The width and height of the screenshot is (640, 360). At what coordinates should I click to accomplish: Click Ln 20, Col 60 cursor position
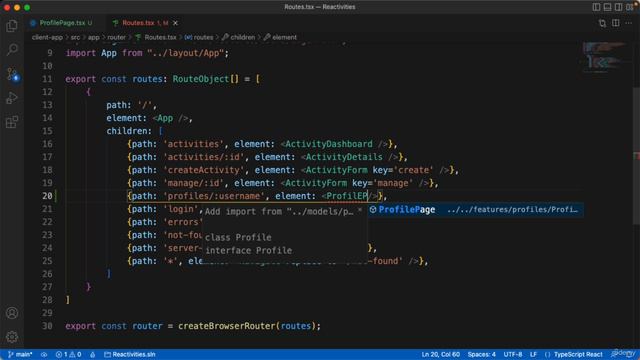[x=440, y=354]
